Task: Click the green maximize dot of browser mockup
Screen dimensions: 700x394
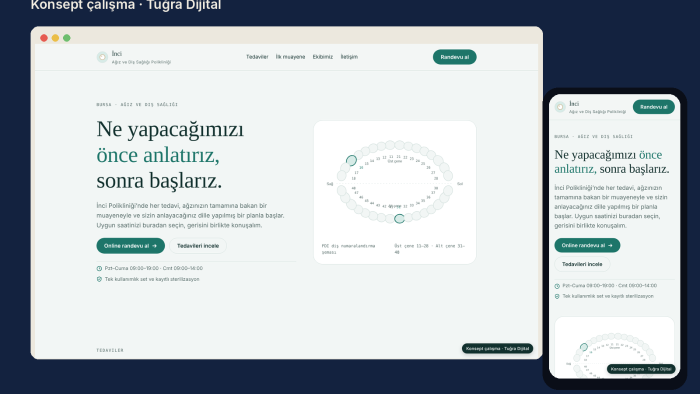Action: [x=67, y=38]
